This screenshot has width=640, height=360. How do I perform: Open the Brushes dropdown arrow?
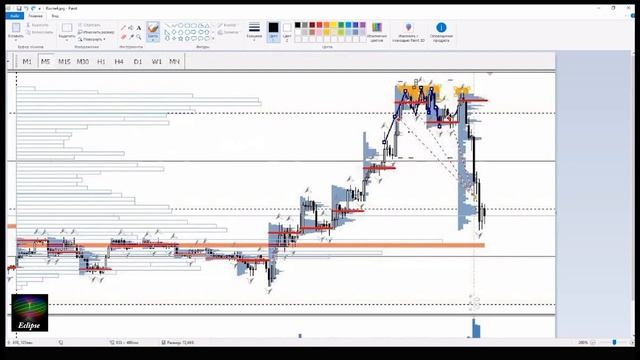point(153,39)
